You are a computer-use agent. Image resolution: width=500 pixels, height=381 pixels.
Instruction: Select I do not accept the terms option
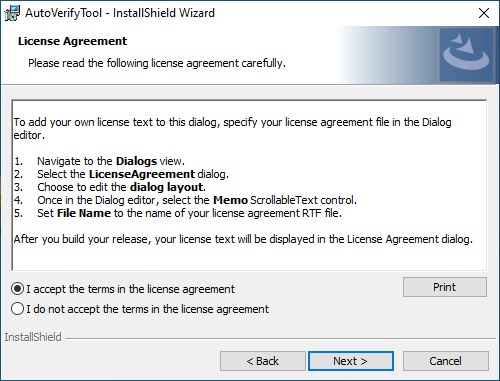point(17,309)
